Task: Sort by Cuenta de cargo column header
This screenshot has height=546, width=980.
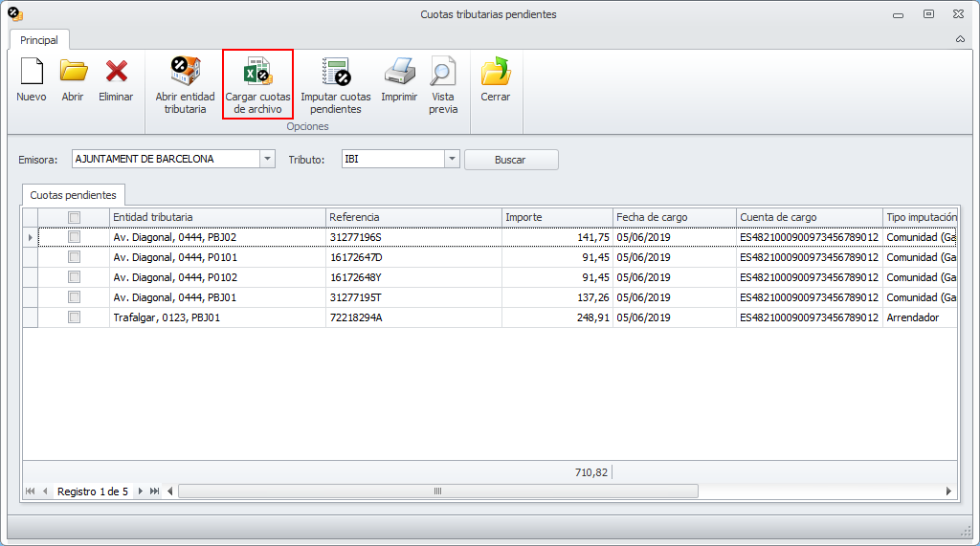Action: pyautogui.click(x=810, y=217)
